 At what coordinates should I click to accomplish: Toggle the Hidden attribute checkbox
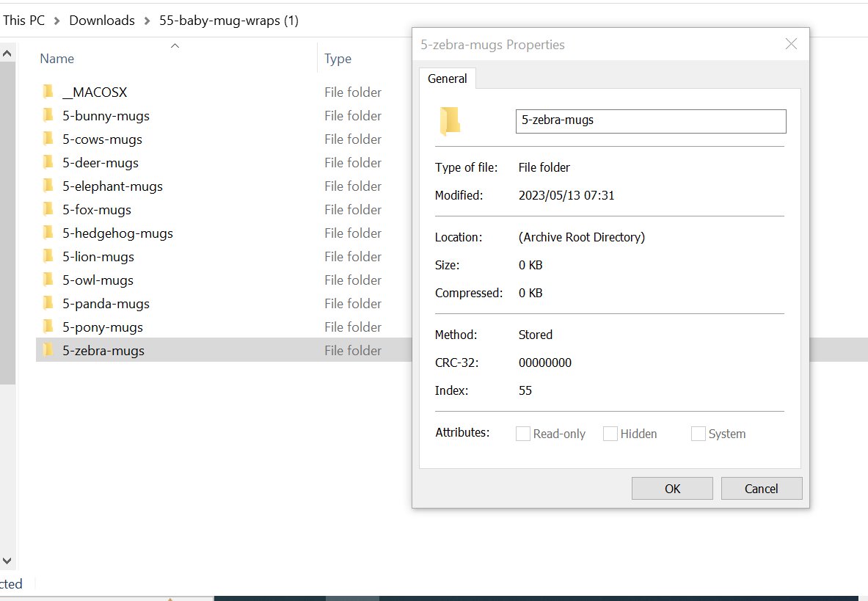point(610,434)
